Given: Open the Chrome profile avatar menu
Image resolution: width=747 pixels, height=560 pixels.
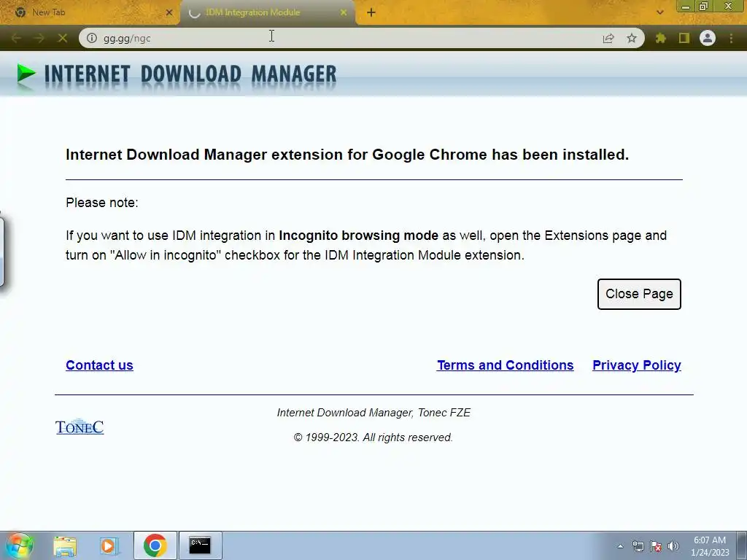Looking at the screenshot, I should [708, 38].
